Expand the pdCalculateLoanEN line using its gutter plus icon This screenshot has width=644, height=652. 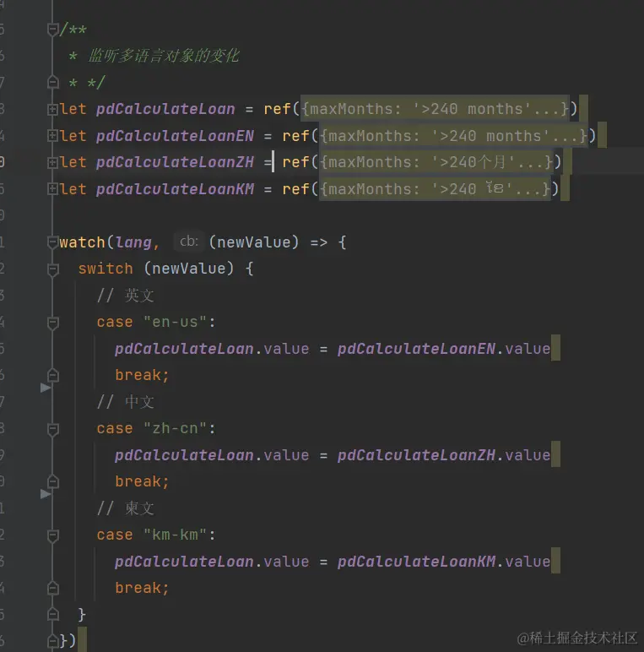pyautogui.click(x=53, y=136)
